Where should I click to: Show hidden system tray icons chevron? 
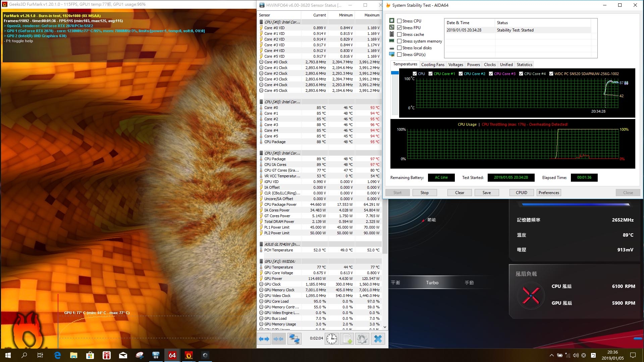pos(551,355)
